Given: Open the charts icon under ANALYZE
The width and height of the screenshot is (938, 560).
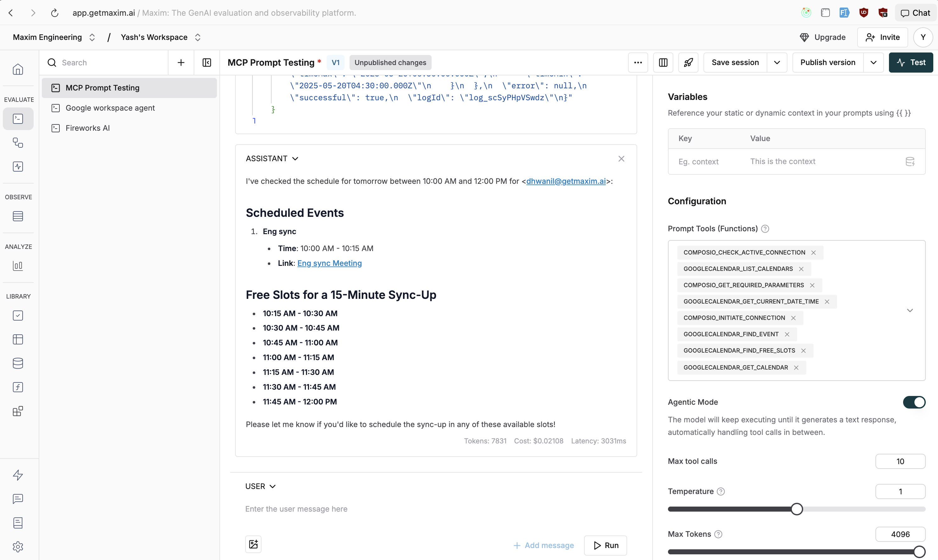Looking at the screenshot, I should coord(18,266).
